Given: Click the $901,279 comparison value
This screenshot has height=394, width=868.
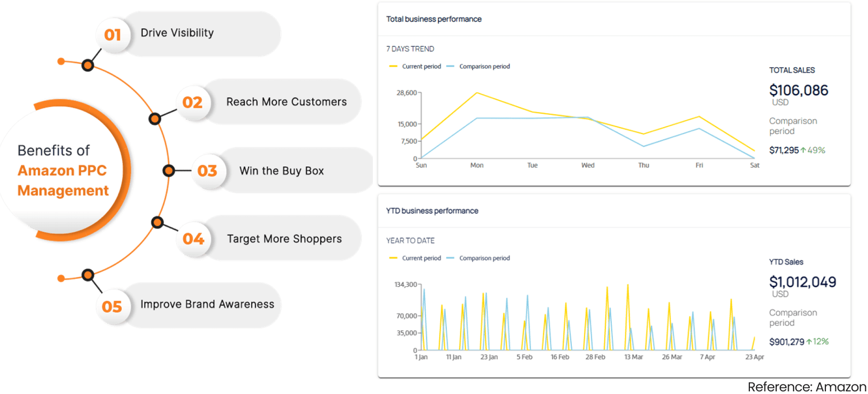Looking at the screenshot, I should (x=786, y=342).
